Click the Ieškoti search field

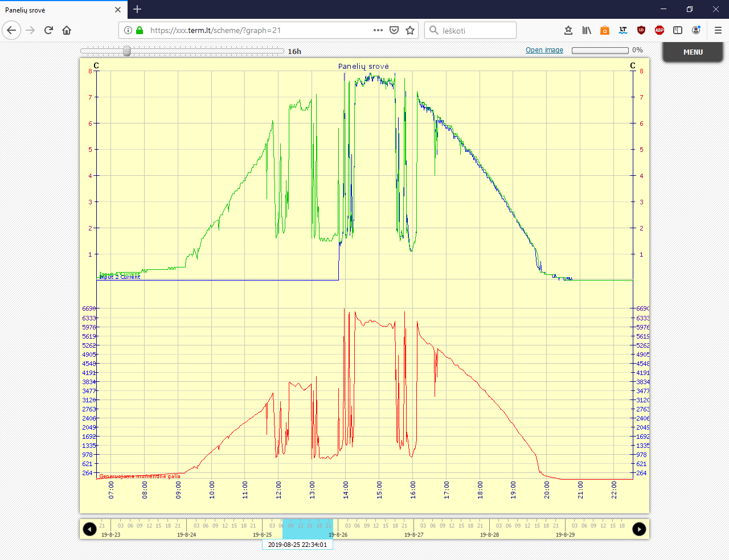[476, 30]
